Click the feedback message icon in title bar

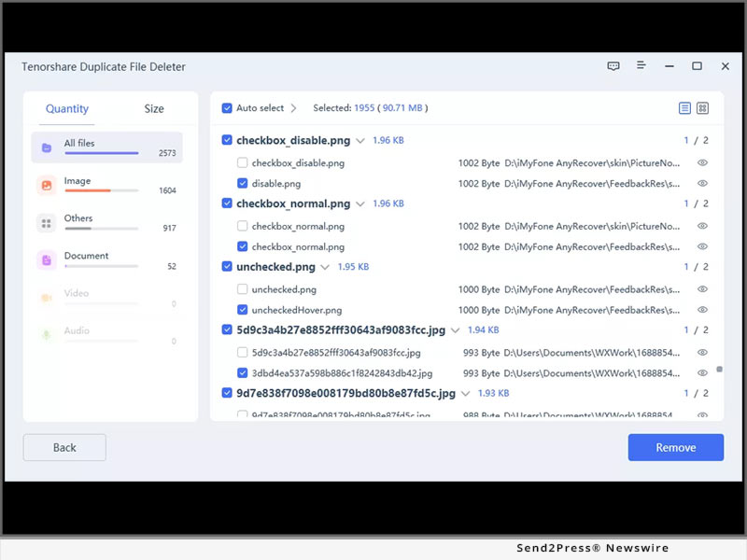[x=613, y=66]
